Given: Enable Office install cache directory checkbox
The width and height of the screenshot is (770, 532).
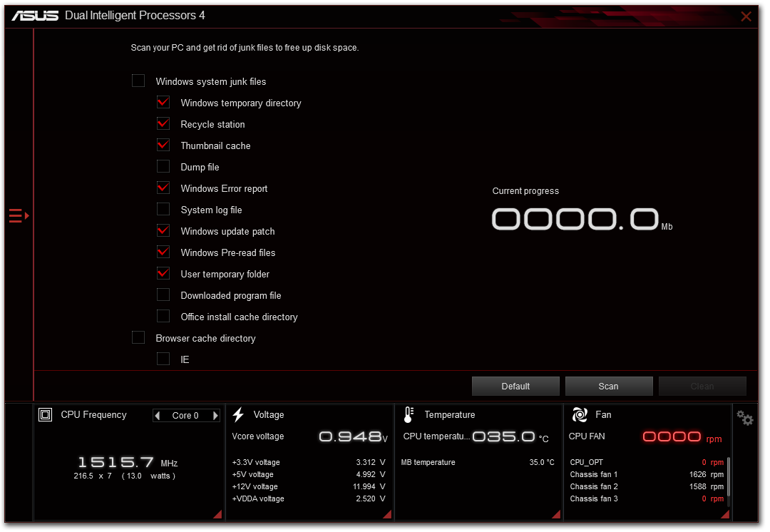Looking at the screenshot, I should pos(163,317).
